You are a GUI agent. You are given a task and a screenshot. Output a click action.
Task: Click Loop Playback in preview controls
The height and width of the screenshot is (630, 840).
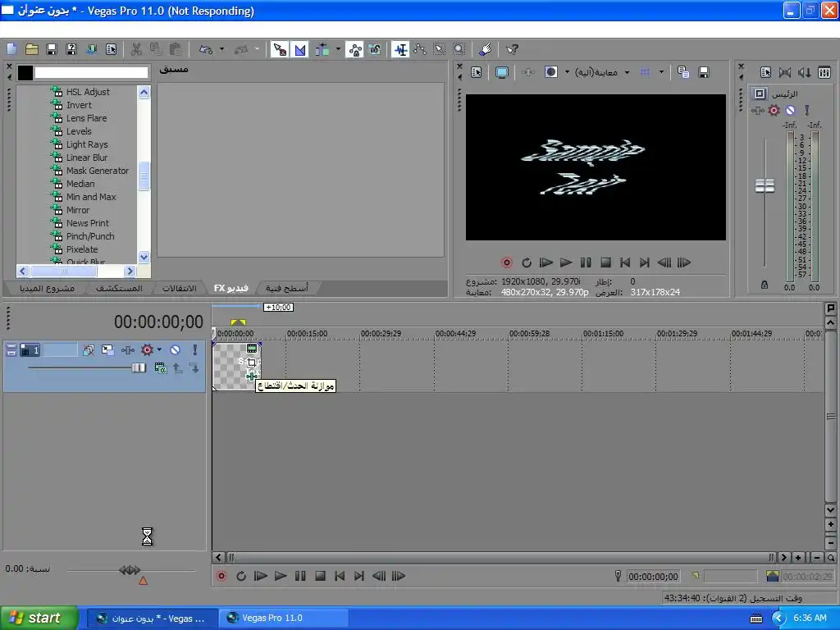tap(527, 262)
